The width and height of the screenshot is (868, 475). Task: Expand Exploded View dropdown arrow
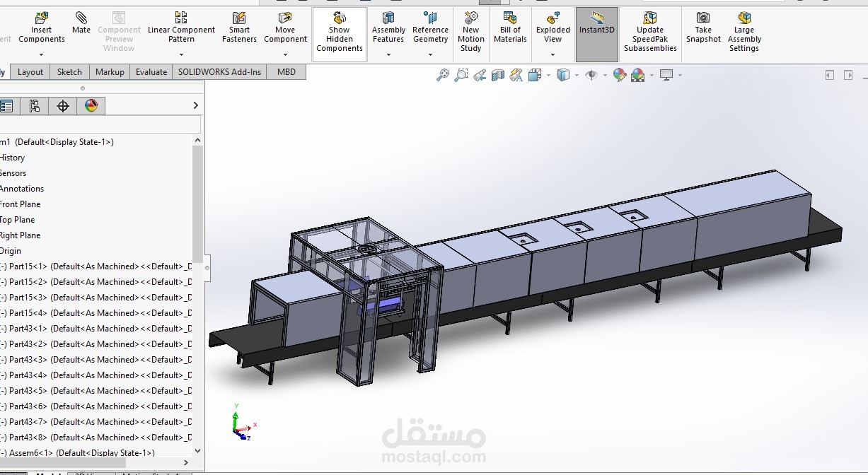(552, 54)
